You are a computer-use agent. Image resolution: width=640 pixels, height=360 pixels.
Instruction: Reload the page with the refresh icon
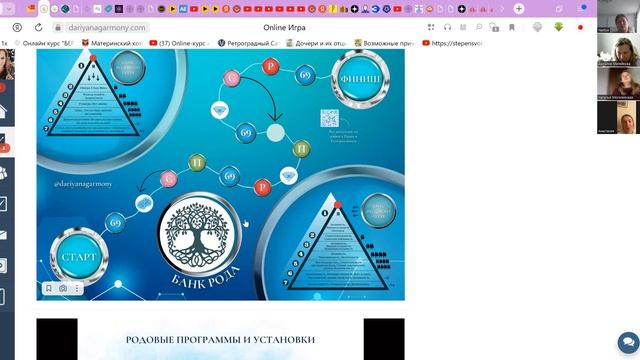click(x=38, y=27)
